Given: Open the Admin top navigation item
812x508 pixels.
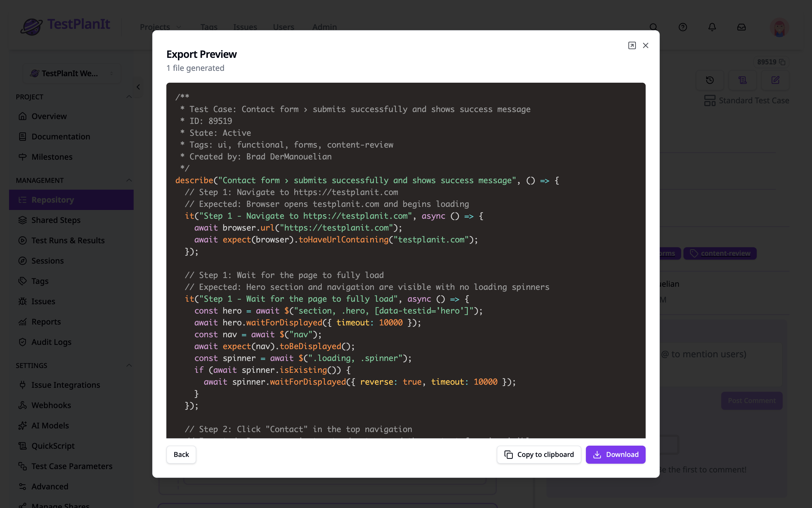Looking at the screenshot, I should click(x=325, y=27).
